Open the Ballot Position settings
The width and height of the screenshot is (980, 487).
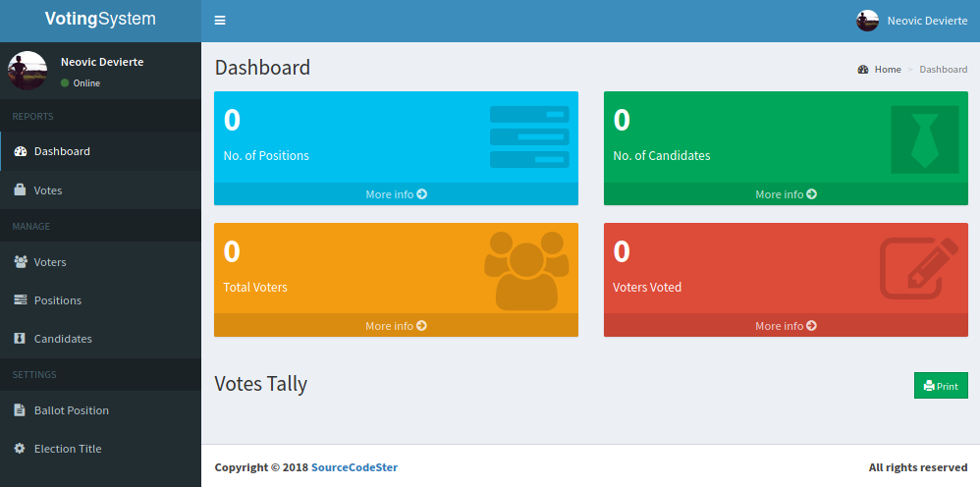100,410
